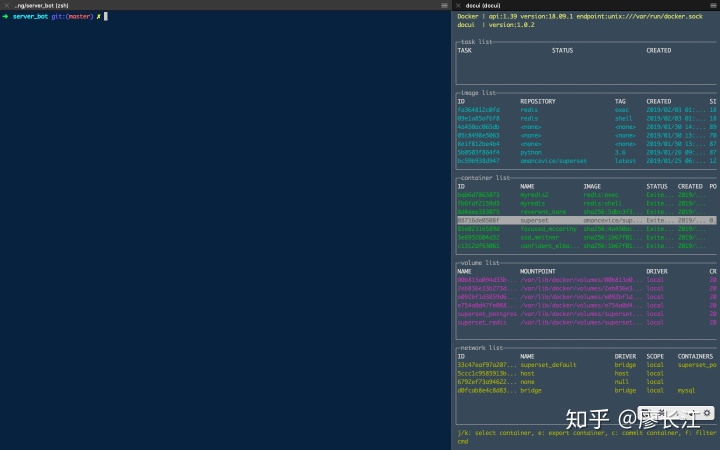Image resolution: width=720 pixels, height=450 pixels.
Task: Click the SCOPE column header in network list
Action: (x=655, y=356)
